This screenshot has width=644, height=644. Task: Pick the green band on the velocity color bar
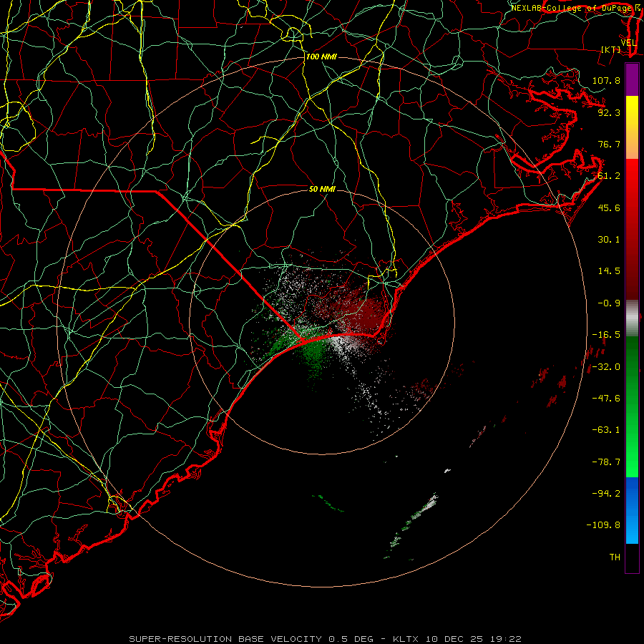click(x=632, y=406)
